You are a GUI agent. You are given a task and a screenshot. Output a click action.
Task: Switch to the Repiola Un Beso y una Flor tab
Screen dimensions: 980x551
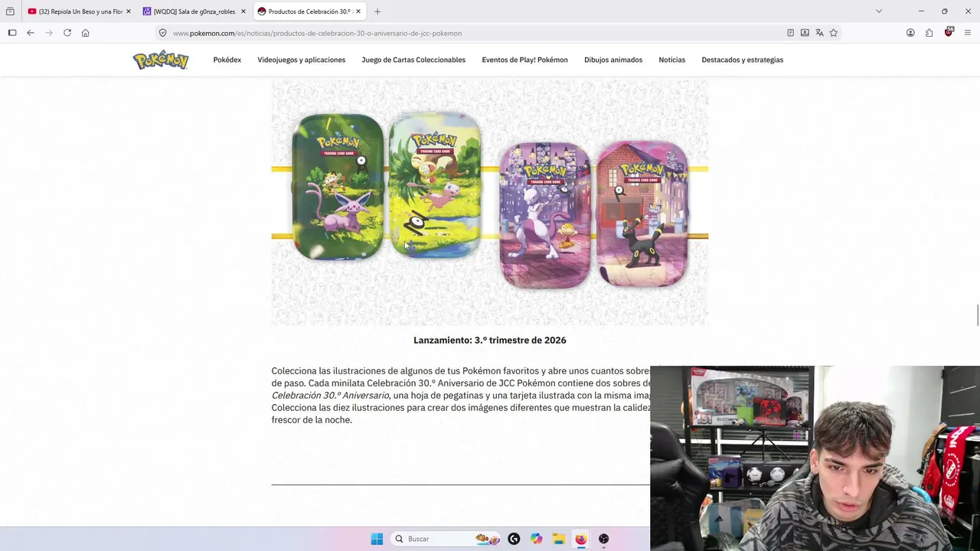79,11
